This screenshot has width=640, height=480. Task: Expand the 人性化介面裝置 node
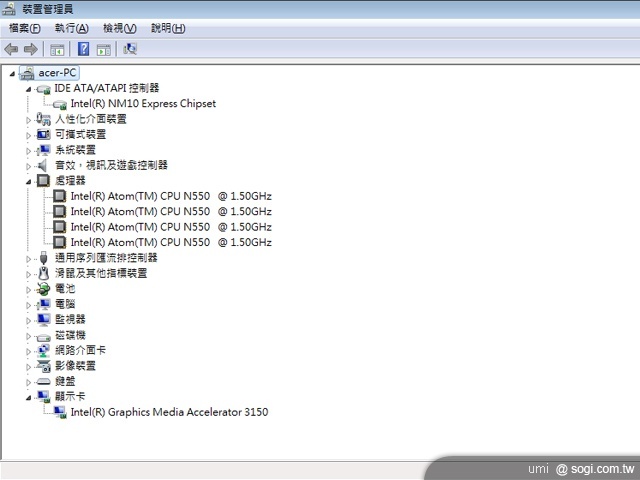[28, 120]
